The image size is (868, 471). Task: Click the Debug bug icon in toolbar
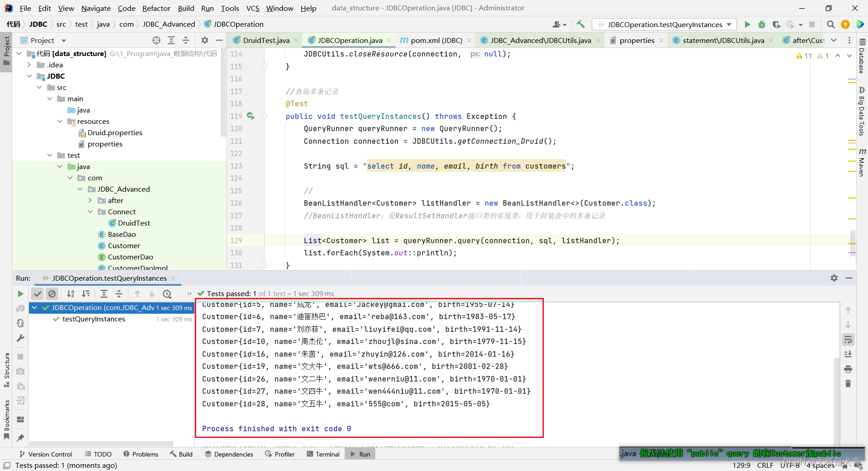click(x=762, y=24)
